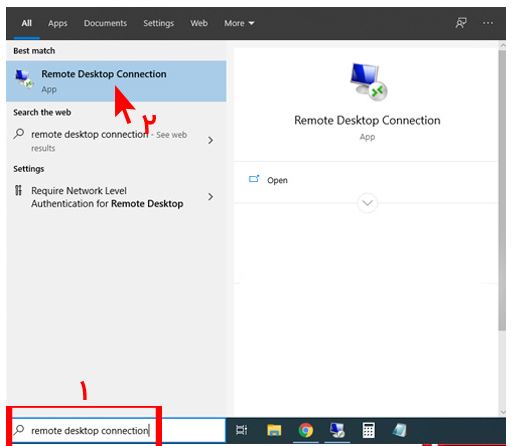Click the search results vertical scrollbar

pyautogui.click(x=502, y=190)
